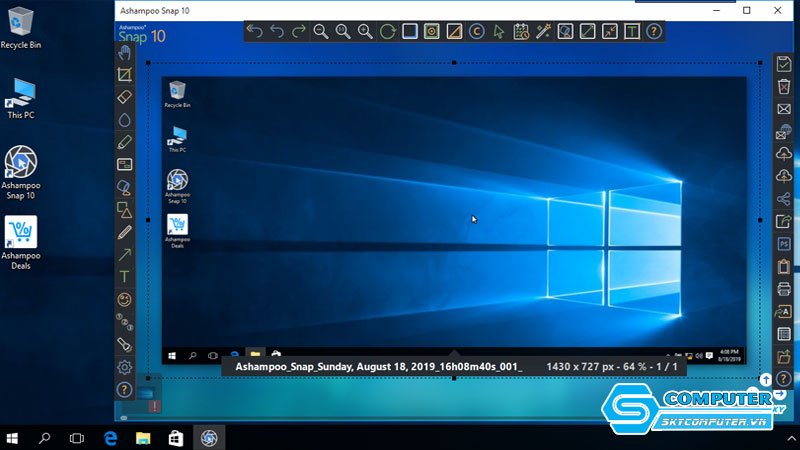Export capture to Photoshop
The width and height of the screenshot is (800, 450).
click(x=784, y=243)
